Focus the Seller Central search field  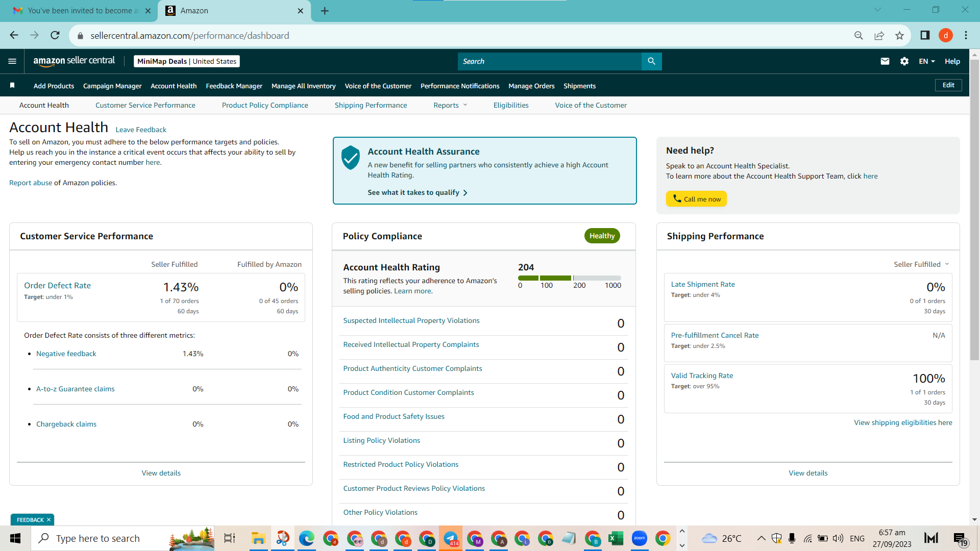coord(550,61)
